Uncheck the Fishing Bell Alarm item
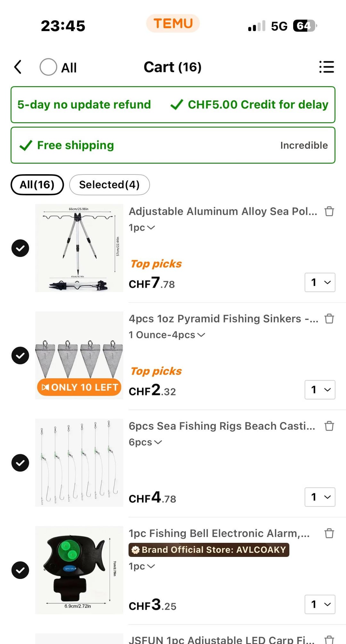346x644 pixels. point(20,570)
